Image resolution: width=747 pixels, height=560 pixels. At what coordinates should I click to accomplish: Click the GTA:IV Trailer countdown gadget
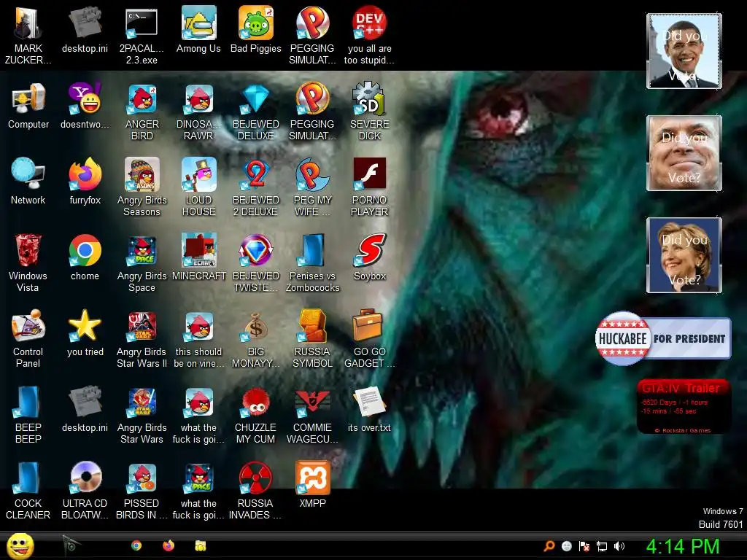(x=683, y=406)
